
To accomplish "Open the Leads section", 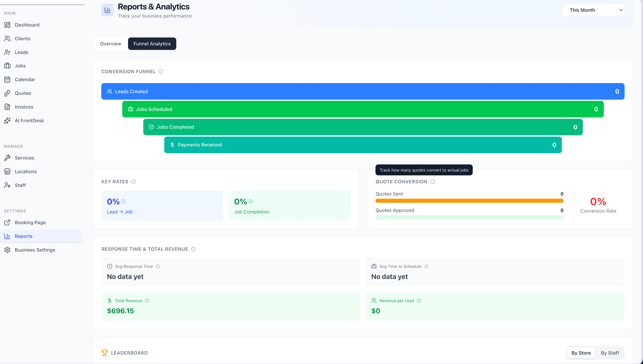I will coord(22,52).
